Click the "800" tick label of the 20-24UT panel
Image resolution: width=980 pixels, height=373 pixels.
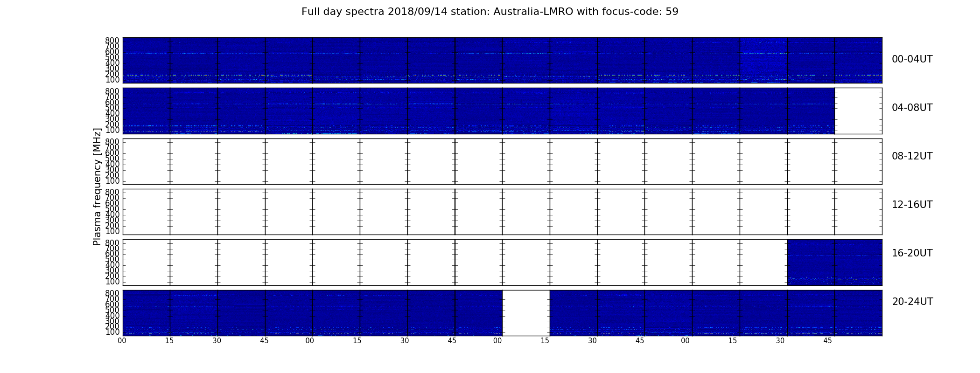[x=112, y=293]
